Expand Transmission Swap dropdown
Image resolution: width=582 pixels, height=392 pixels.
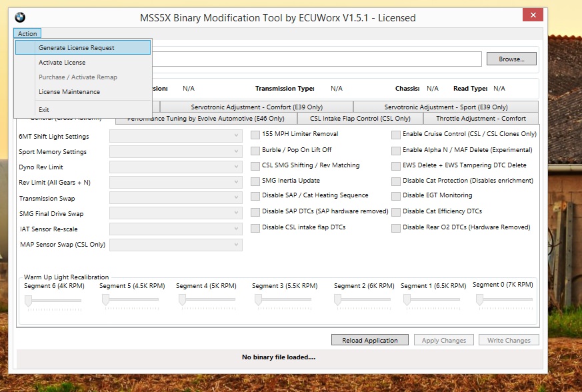176,197
